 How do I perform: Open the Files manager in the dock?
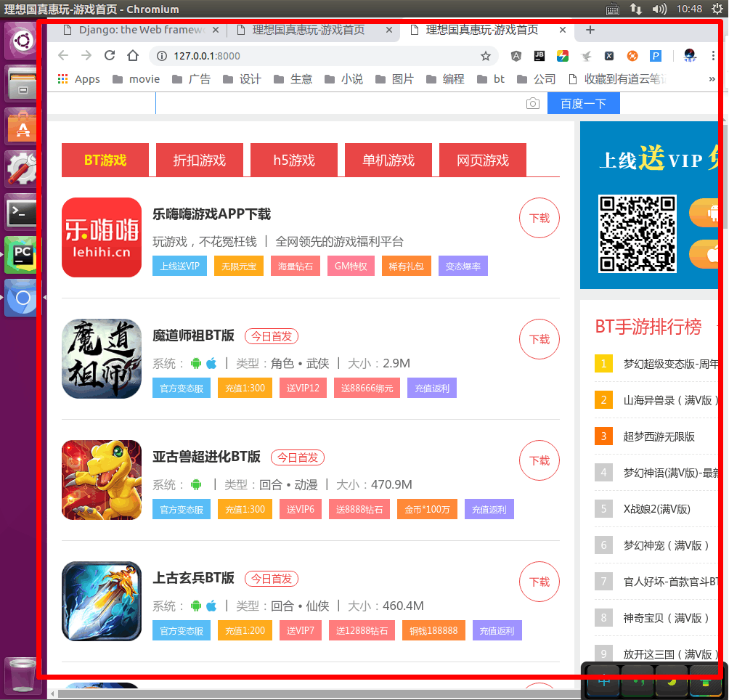pyautogui.click(x=23, y=84)
